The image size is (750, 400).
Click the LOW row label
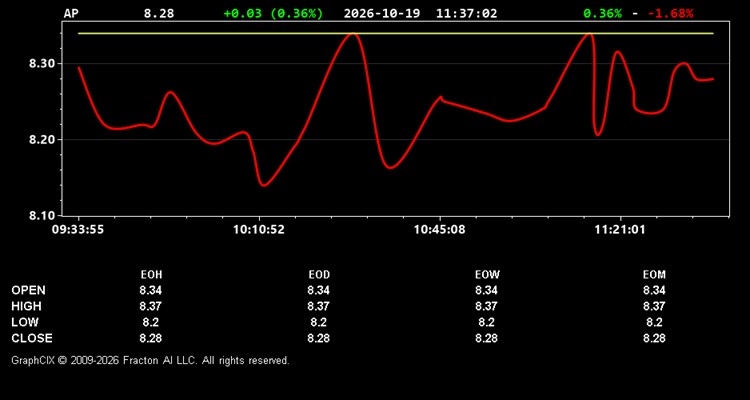pyautogui.click(x=25, y=322)
